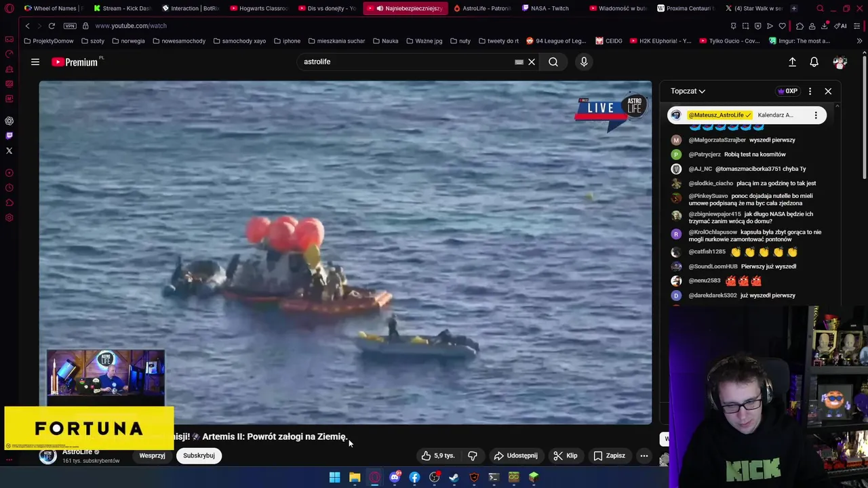Open more actions ellipsis below video
The height and width of the screenshot is (488, 868).
pos(644,455)
